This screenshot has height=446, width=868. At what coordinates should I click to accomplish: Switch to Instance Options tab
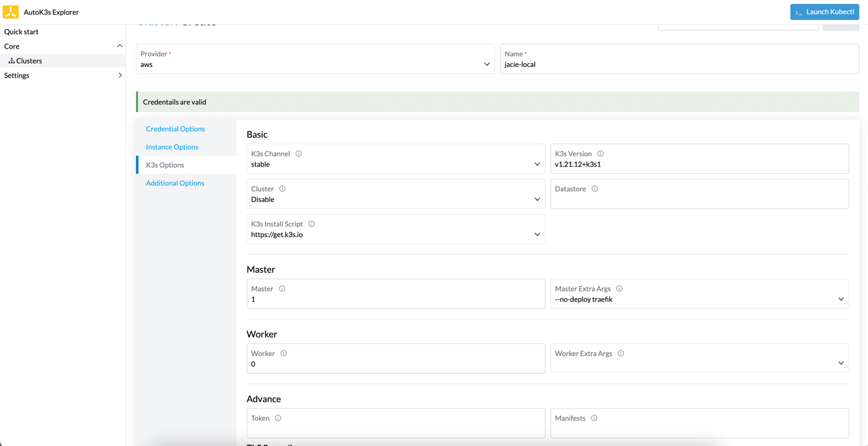tap(172, 147)
